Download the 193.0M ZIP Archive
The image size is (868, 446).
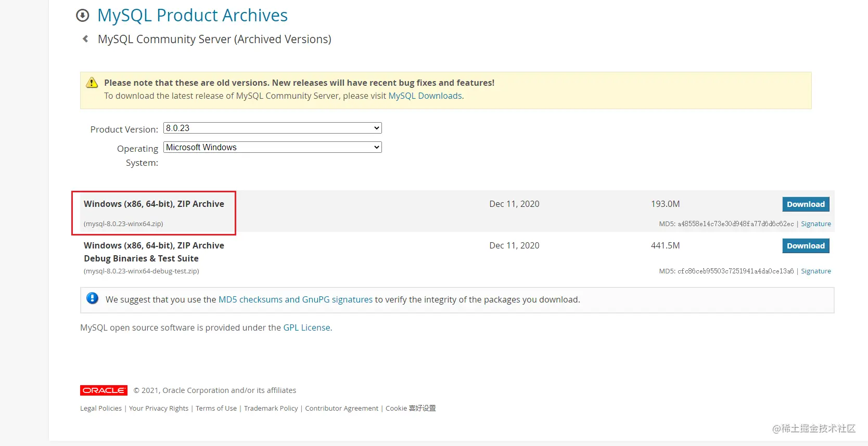click(x=806, y=204)
